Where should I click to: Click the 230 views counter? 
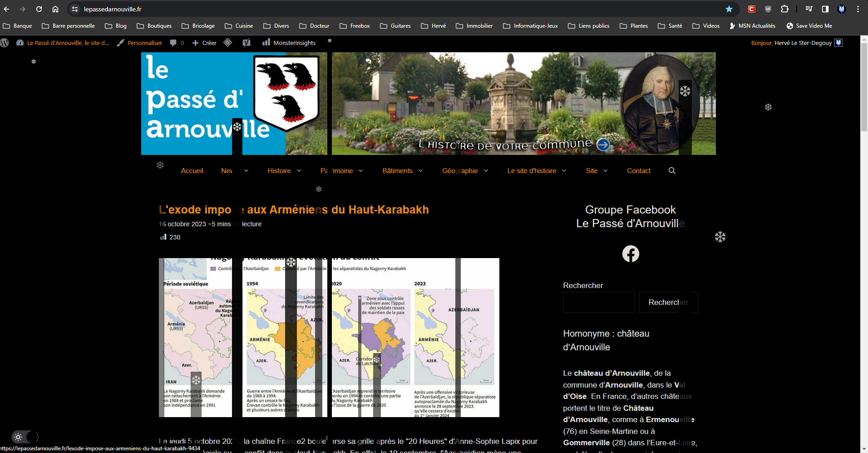[170, 237]
